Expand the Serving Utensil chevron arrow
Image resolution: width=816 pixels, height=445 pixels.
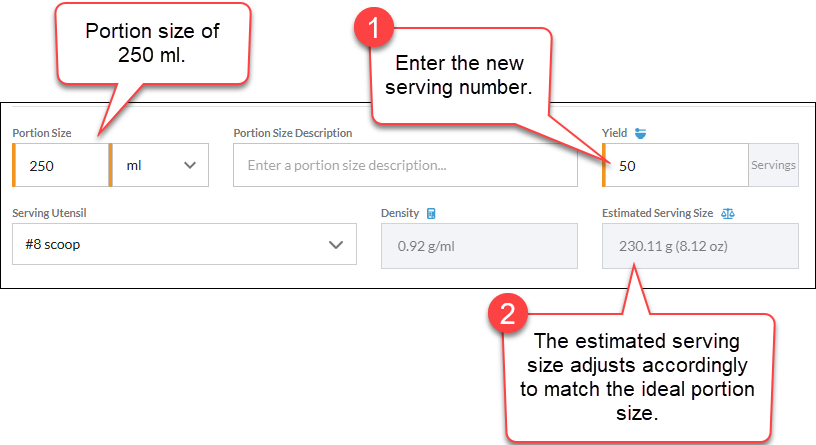click(x=336, y=245)
